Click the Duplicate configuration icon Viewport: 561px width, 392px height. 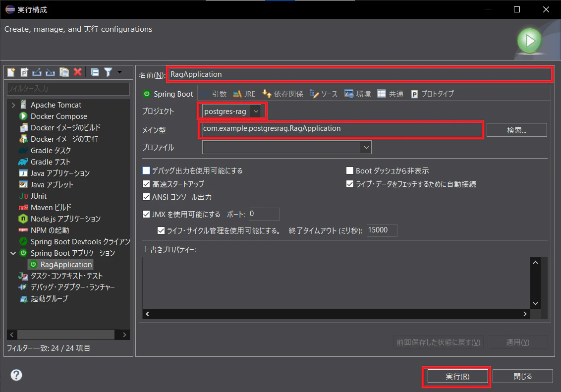[64, 72]
